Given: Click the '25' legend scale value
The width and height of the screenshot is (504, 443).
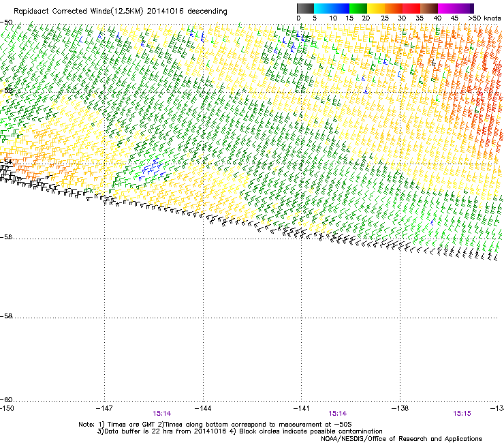Looking at the screenshot, I should click(x=385, y=18).
